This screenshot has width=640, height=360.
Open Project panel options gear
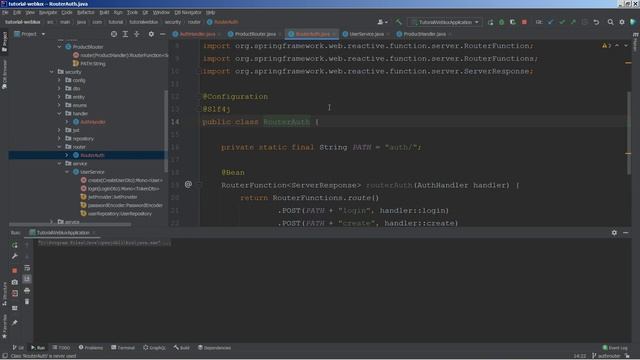151,34
